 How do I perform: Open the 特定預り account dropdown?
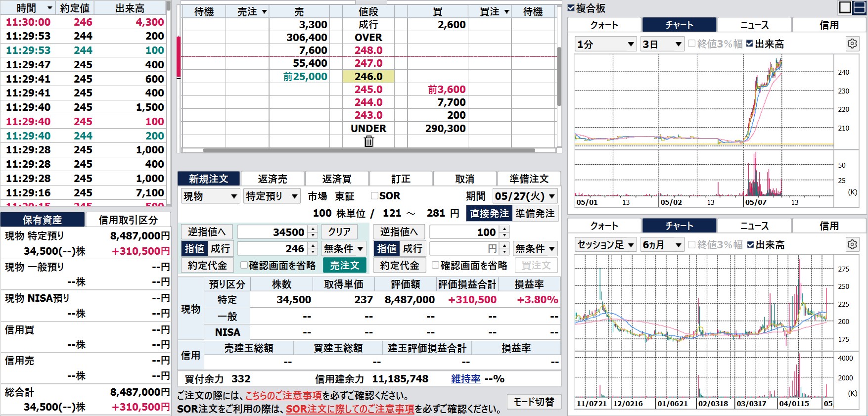272,196
